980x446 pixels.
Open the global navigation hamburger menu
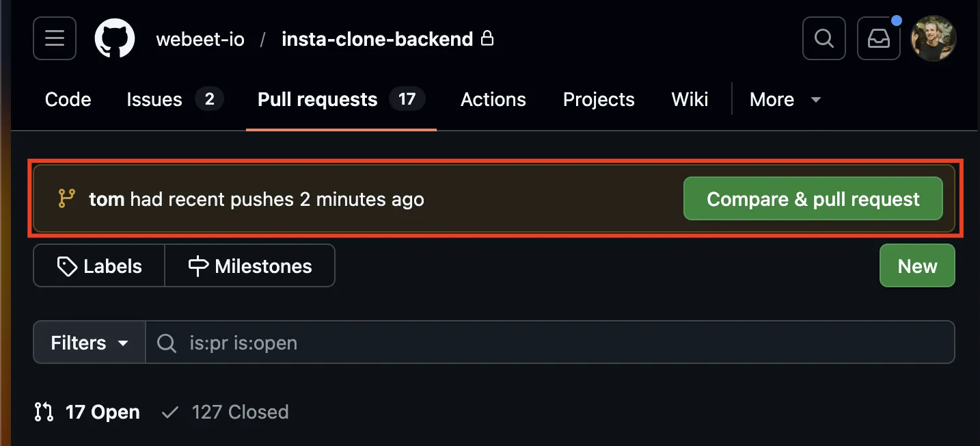click(x=54, y=38)
